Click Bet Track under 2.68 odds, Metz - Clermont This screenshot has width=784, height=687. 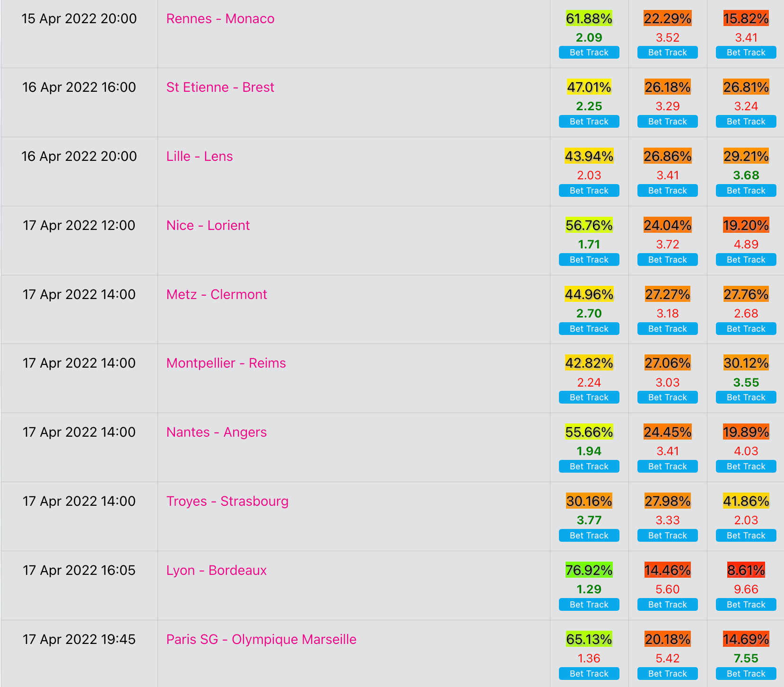[746, 329]
